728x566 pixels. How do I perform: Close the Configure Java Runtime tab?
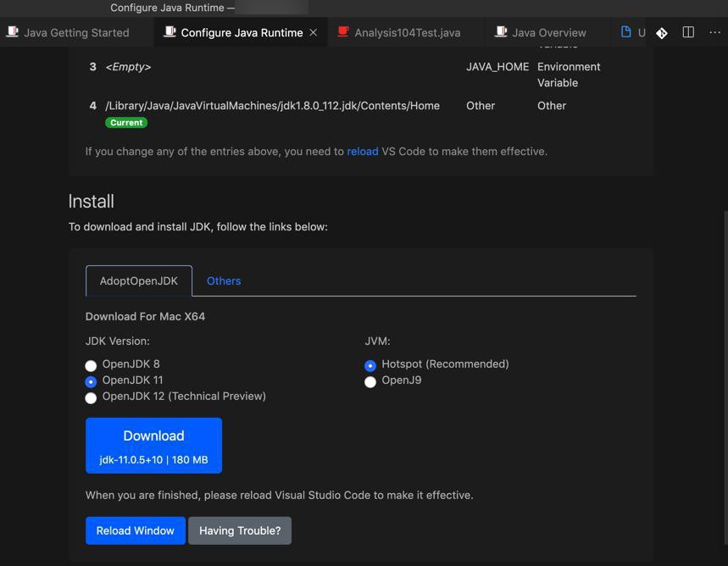[x=314, y=32]
